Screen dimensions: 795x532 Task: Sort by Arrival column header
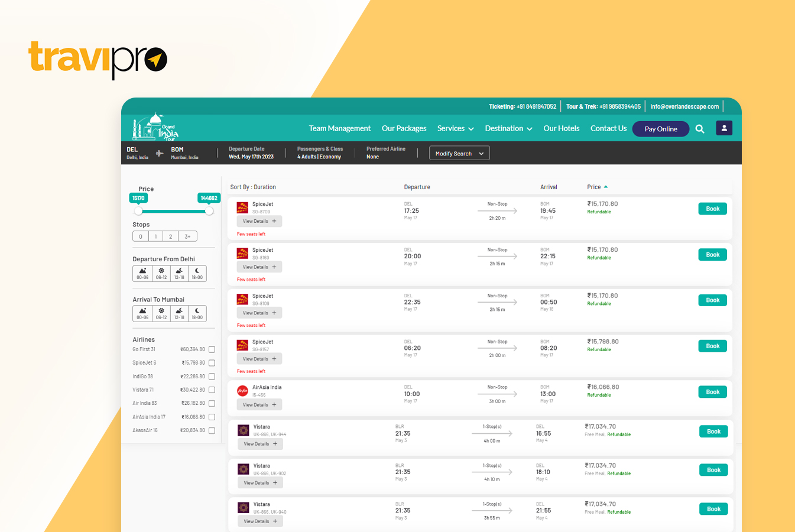pyautogui.click(x=549, y=187)
